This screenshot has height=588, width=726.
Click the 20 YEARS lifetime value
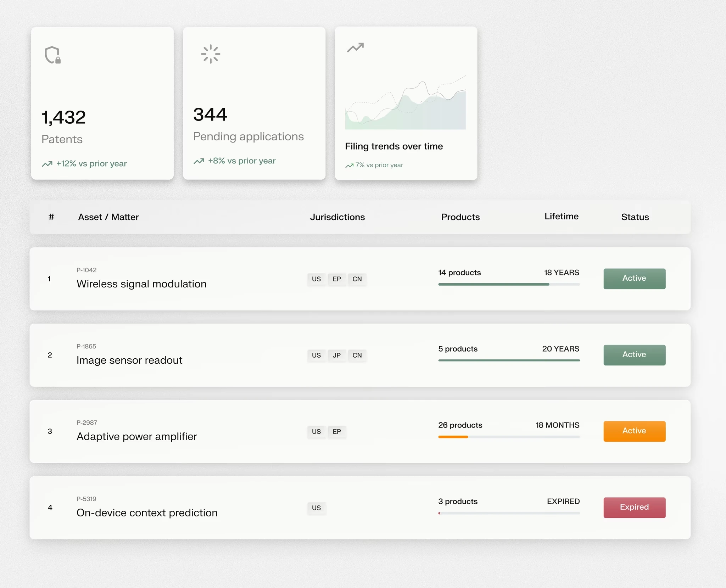coord(560,349)
